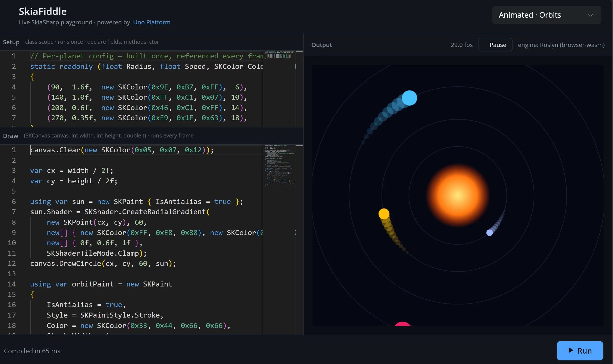
Task: Click the chevron arrow of sample selector
Action: point(590,15)
